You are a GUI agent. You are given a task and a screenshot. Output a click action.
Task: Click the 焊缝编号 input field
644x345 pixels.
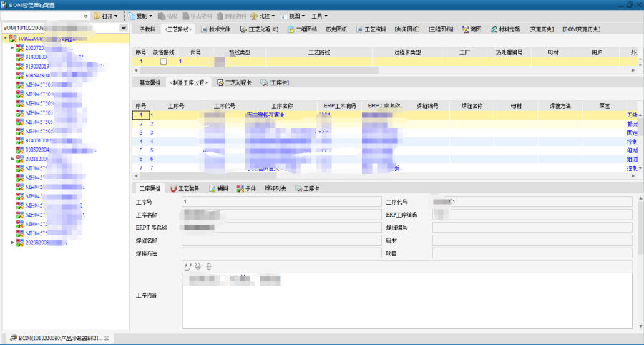532,228
